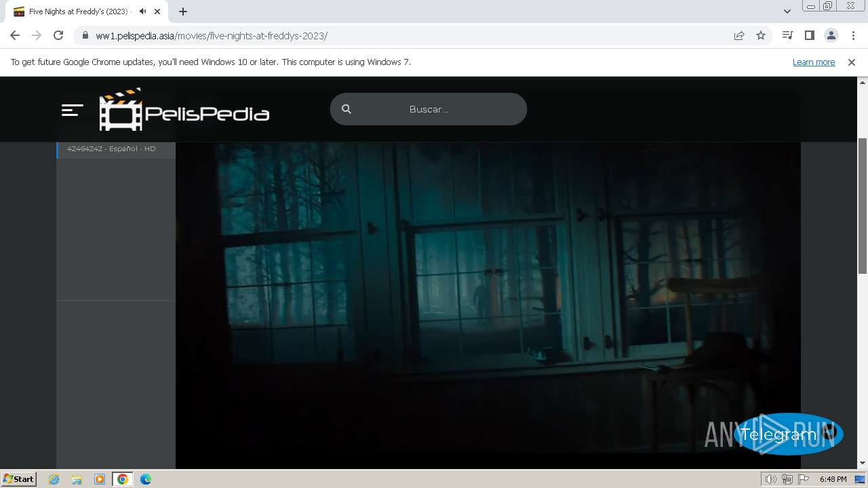Open the Windows Start menu

tap(18, 479)
